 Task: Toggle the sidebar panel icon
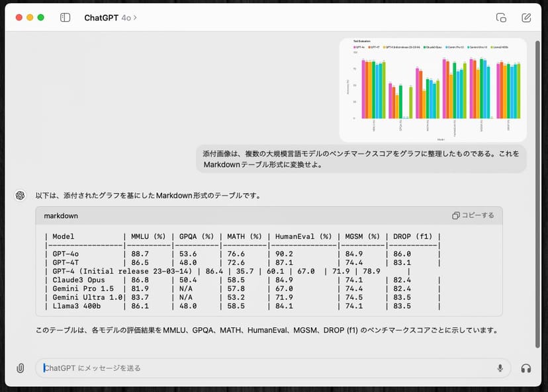point(65,18)
